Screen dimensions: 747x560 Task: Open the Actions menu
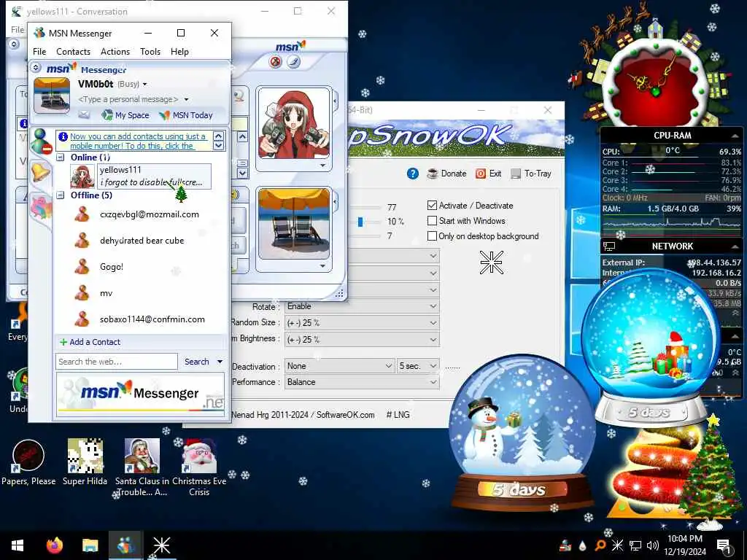pyautogui.click(x=115, y=52)
